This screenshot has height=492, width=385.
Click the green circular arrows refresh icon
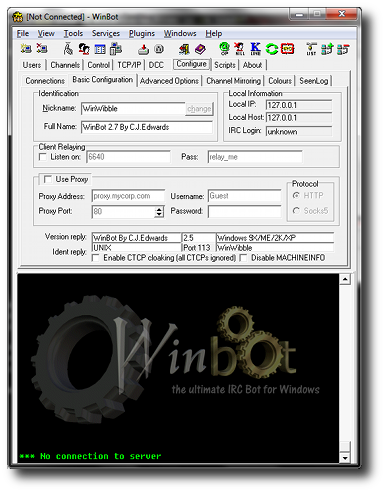tap(272, 49)
